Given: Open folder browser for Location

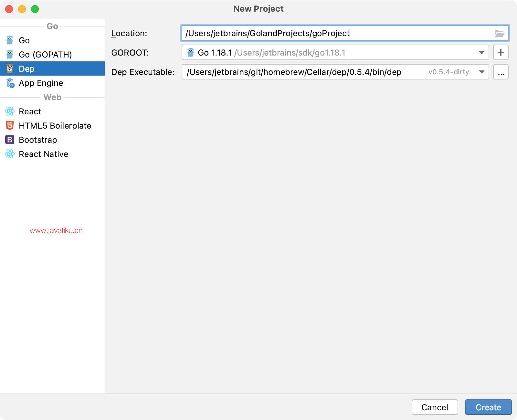Looking at the screenshot, I should (500, 33).
